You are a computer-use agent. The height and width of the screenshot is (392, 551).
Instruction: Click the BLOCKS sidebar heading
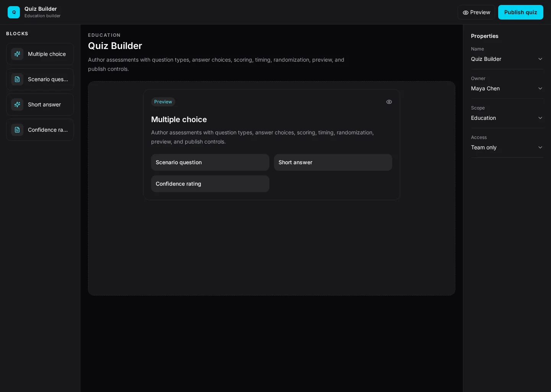click(x=17, y=34)
